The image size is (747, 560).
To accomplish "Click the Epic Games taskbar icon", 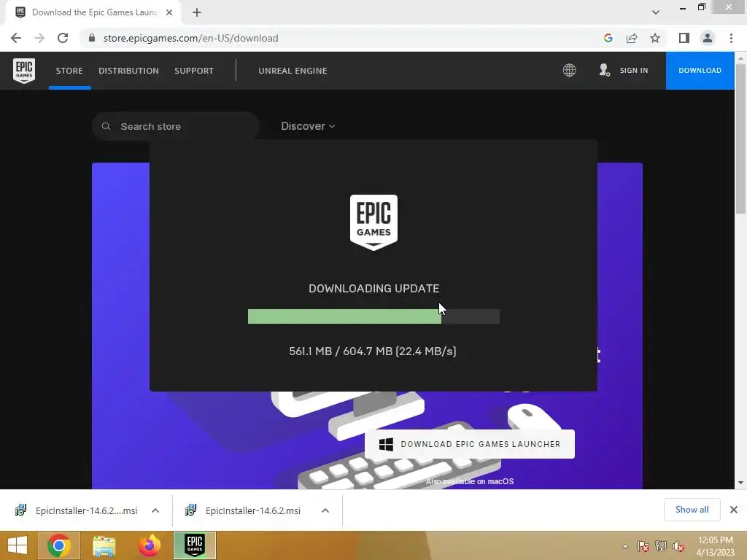I will [x=194, y=545].
